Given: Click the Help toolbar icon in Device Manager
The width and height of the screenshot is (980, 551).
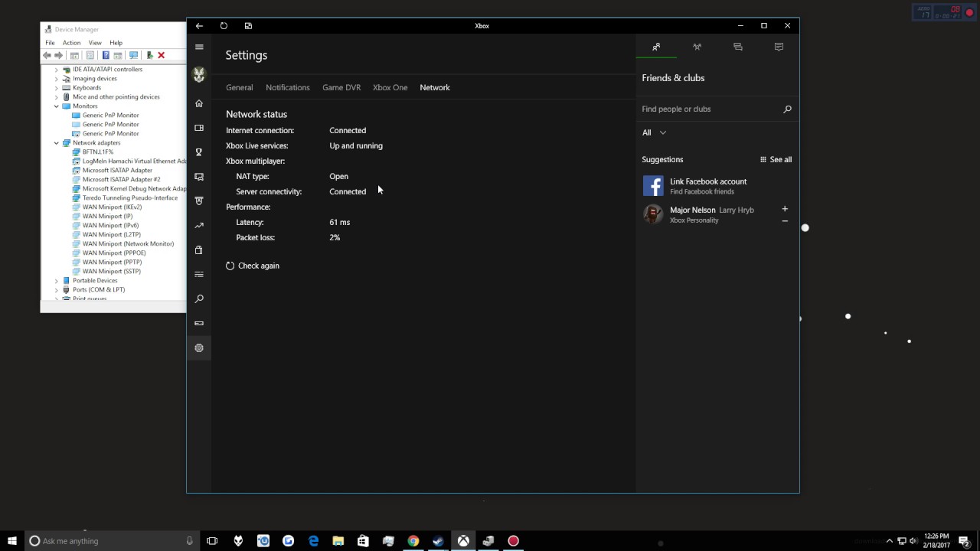Looking at the screenshot, I should tap(106, 55).
